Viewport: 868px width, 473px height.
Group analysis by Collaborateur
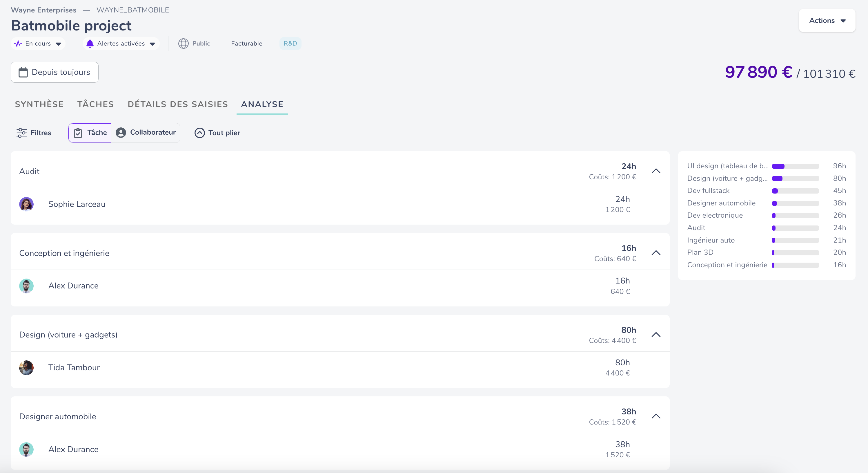point(146,133)
